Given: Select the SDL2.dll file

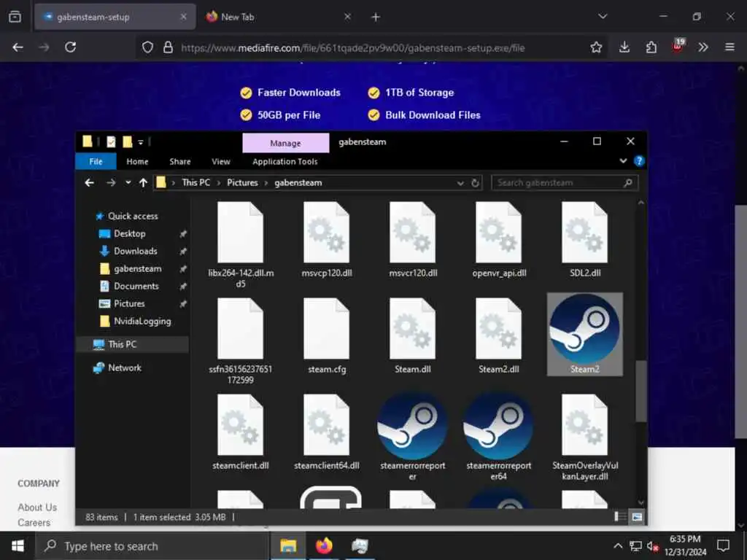Looking at the screenshot, I should pyautogui.click(x=584, y=239).
